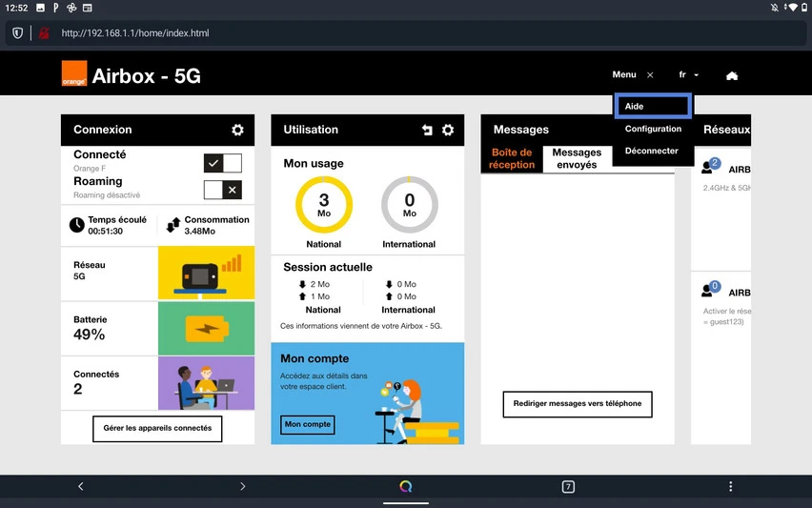812x508 pixels.
Task: Click the connected devices people illustration
Action: [x=206, y=383]
